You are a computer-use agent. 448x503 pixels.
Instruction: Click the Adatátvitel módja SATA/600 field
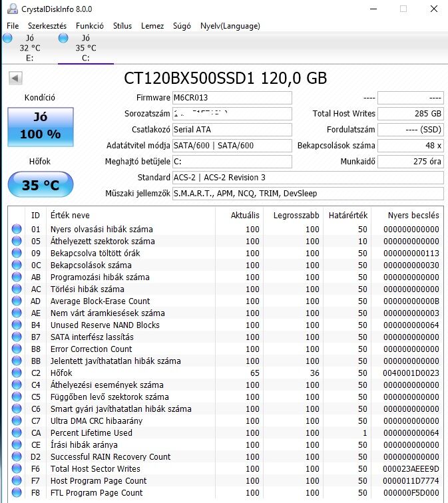(232, 146)
